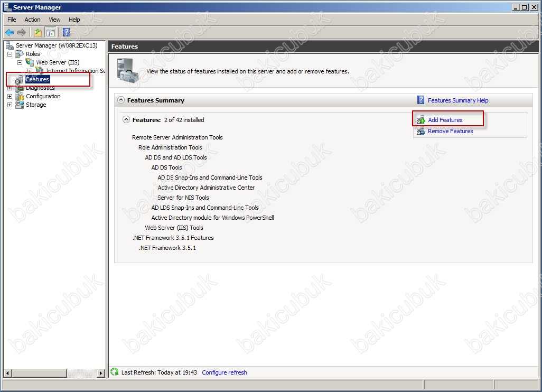Image resolution: width=542 pixels, height=392 pixels.
Task: Click the green refresh icon in status area
Action: pyautogui.click(x=115, y=372)
